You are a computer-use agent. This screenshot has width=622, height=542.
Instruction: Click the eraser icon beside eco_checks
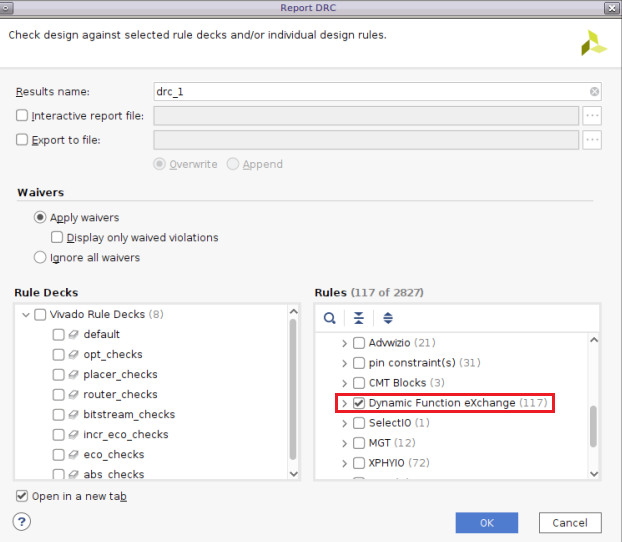point(73,455)
